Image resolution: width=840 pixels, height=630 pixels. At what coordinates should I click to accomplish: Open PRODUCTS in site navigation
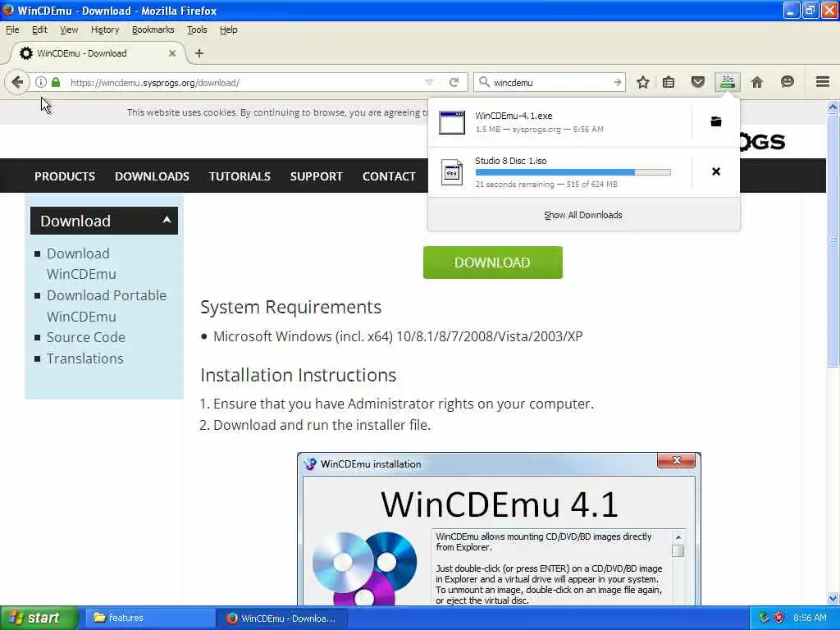pos(65,176)
